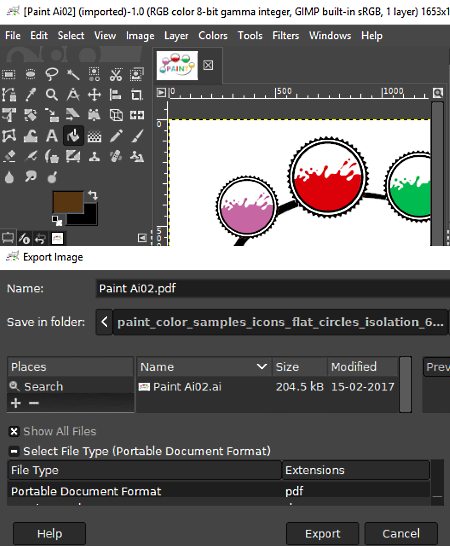450x546 pixels.
Task: Select the Color Picker eyedropper tool
Action: 30,95
